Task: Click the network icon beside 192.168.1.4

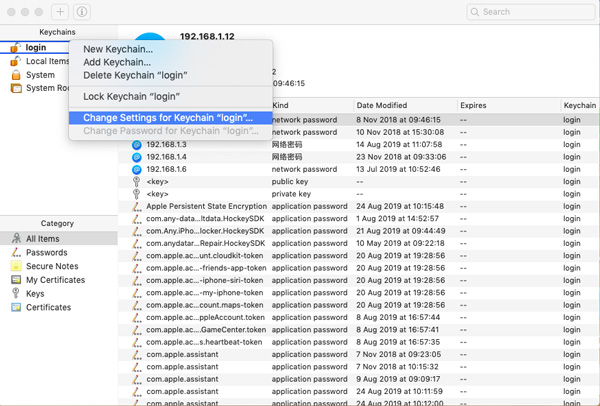Action: (x=137, y=157)
